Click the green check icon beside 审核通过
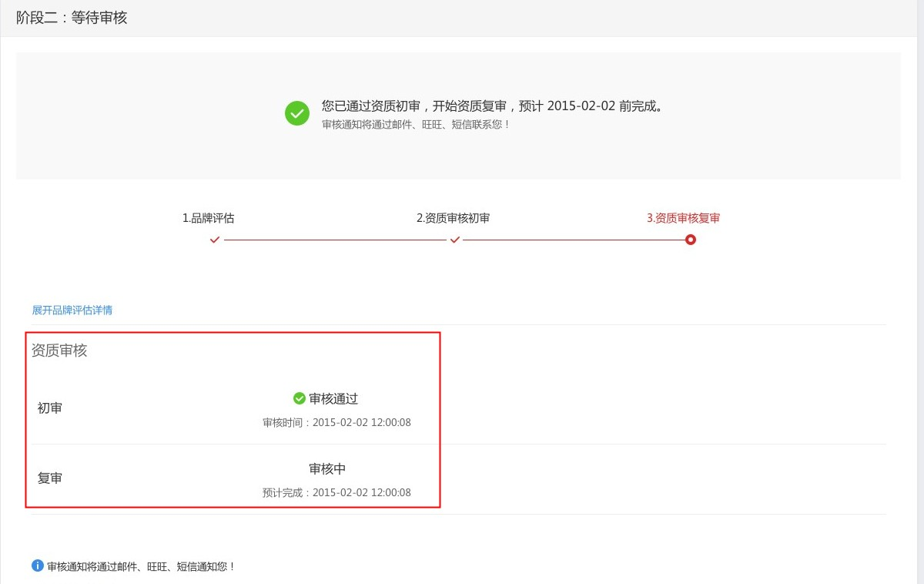The image size is (924, 584). [x=300, y=398]
